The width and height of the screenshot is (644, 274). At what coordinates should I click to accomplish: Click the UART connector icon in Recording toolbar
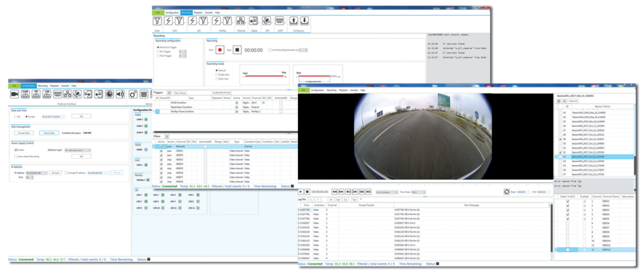click(x=280, y=21)
